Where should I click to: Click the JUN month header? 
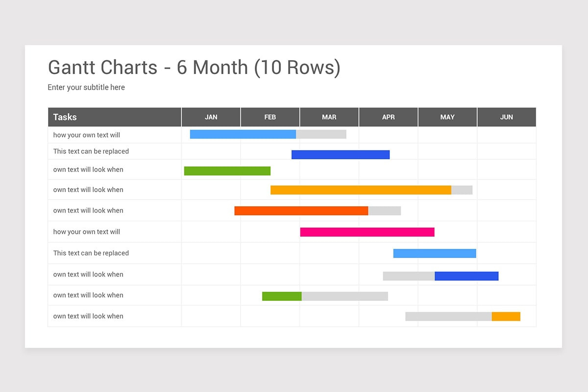coord(507,117)
